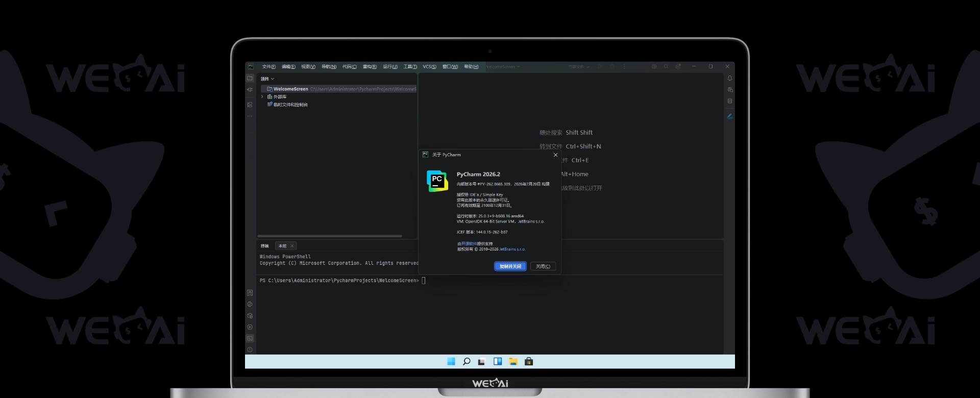This screenshot has width=980, height=398.
Task: Click the Debug bug icon in toolbar
Action: point(612,66)
